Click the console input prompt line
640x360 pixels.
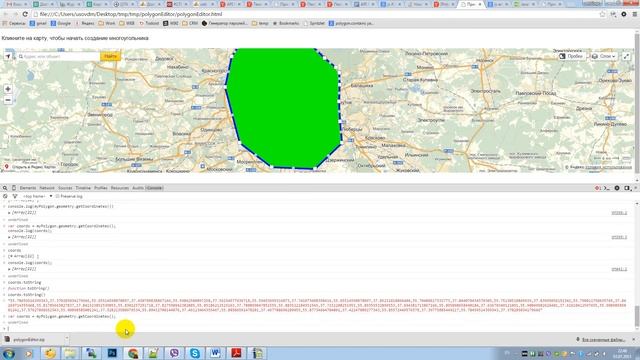click(x=318, y=328)
